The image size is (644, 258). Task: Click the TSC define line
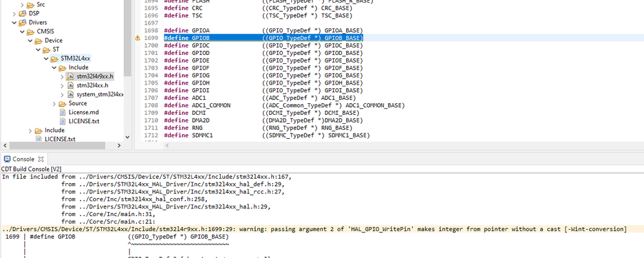click(x=258, y=15)
